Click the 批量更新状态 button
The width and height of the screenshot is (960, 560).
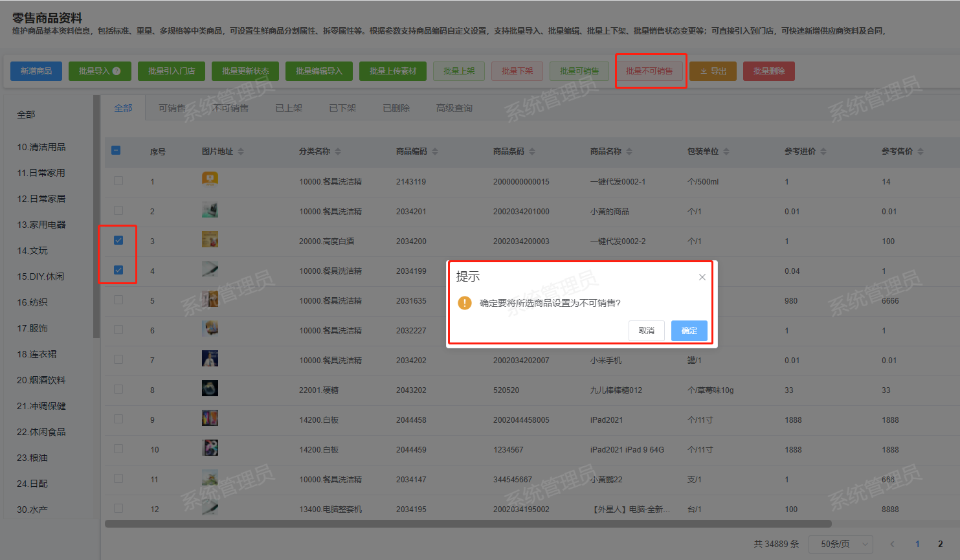pyautogui.click(x=245, y=71)
